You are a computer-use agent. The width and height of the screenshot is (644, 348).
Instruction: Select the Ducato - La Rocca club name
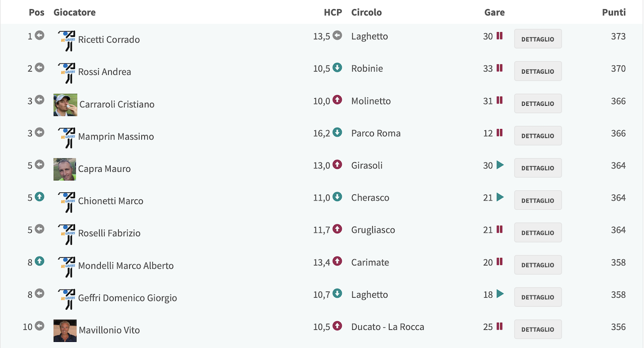pos(387,327)
